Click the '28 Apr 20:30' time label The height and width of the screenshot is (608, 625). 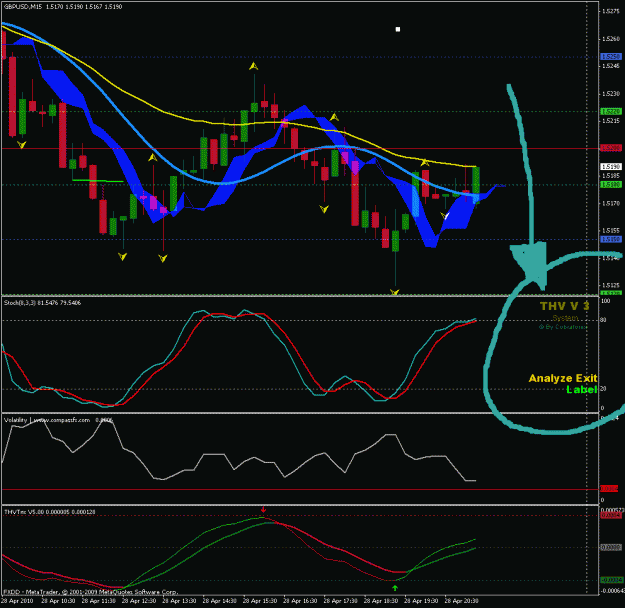[x=461, y=601]
